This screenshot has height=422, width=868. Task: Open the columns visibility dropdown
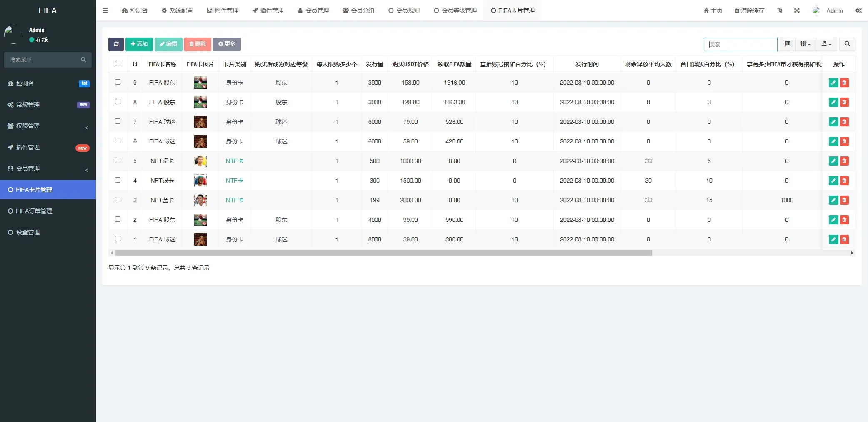805,44
